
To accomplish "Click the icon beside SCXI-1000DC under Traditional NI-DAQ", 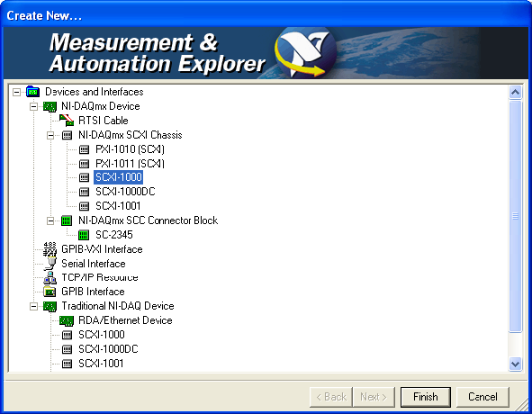I will 67,349.
